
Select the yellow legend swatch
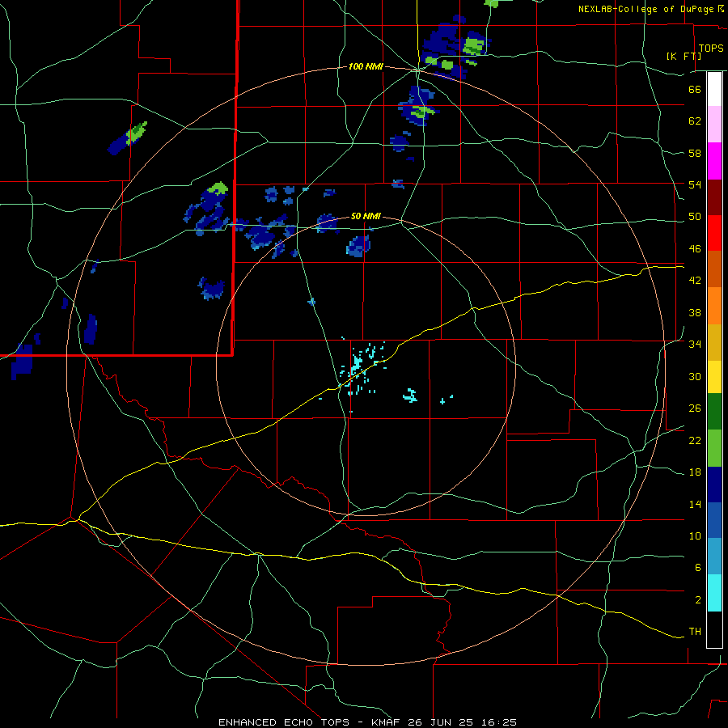(714, 377)
